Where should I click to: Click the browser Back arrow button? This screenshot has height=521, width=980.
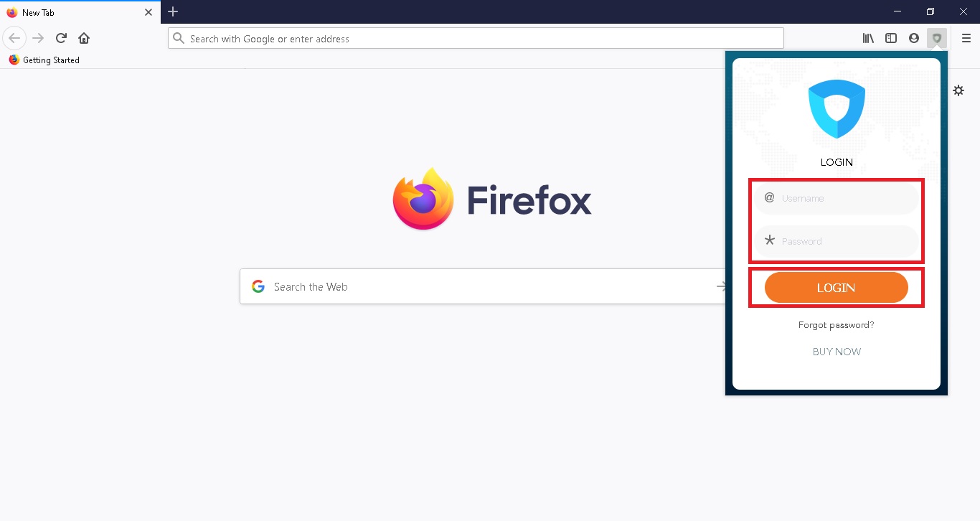pyautogui.click(x=14, y=38)
